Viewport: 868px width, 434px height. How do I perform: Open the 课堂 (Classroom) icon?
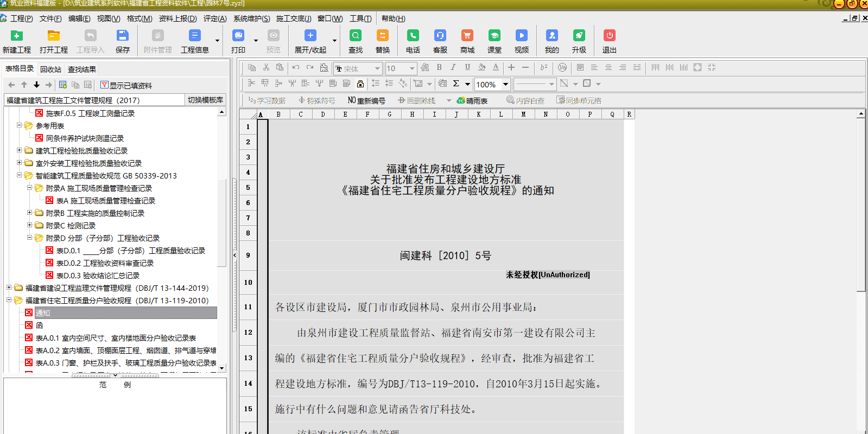(494, 36)
